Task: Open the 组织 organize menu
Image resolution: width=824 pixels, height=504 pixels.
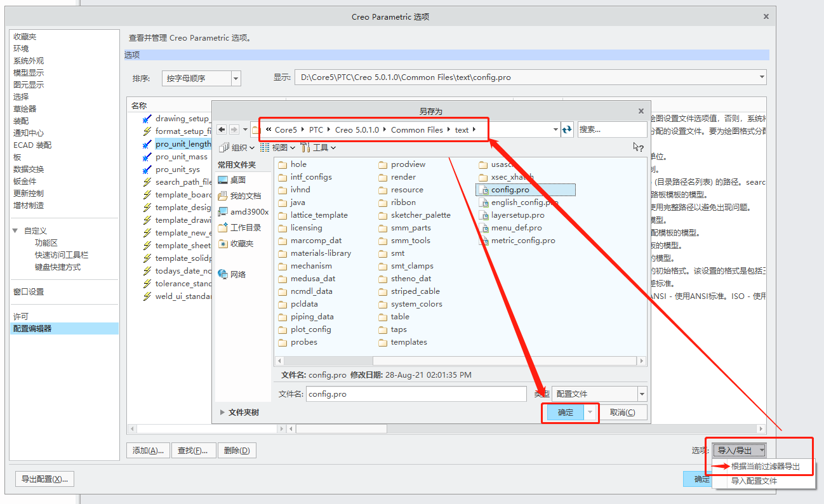Action: point(236,147)
